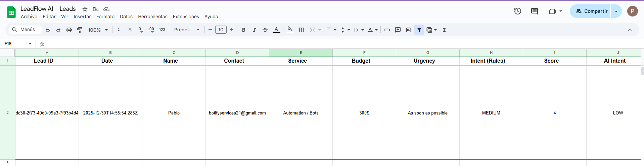Open horizontal align dropdown
The width and height of the screenshot is (644, 166).
click(x=331, y=30)
